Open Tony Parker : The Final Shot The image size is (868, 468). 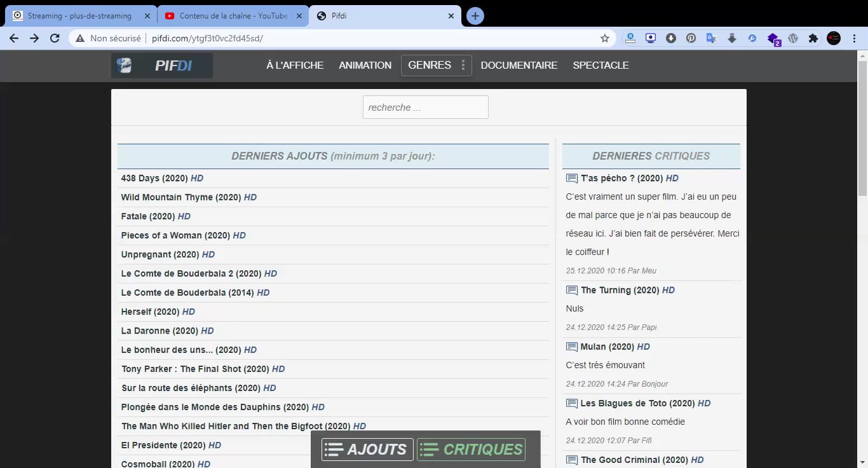click(x=203, y=369)
